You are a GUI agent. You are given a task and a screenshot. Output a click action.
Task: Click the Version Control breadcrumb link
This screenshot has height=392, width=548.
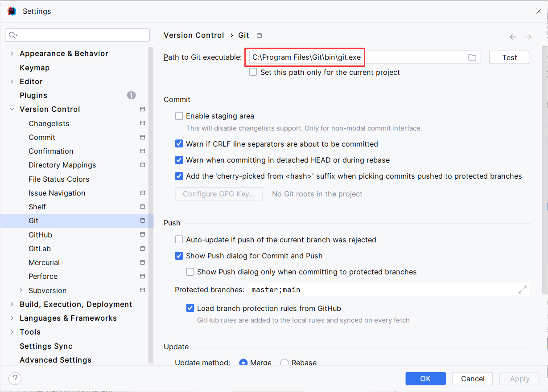pyautogui.click(x=194, y=35)
